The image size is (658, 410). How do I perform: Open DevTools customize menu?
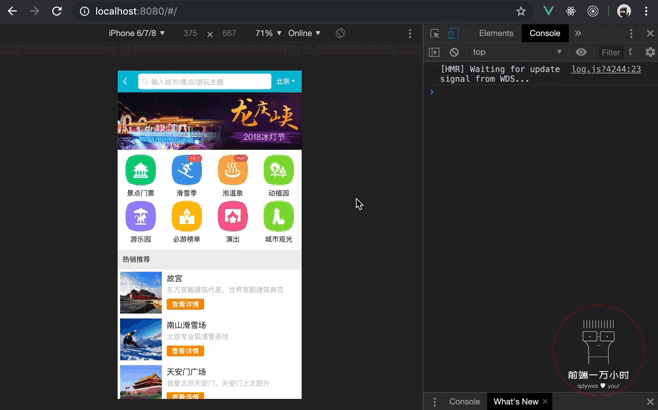click(x=631, y=34)
